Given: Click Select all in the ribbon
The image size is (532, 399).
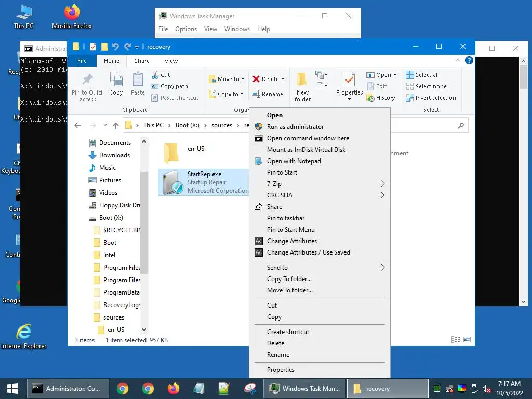Looking at the screenshot, I should [x=422, y=75].
